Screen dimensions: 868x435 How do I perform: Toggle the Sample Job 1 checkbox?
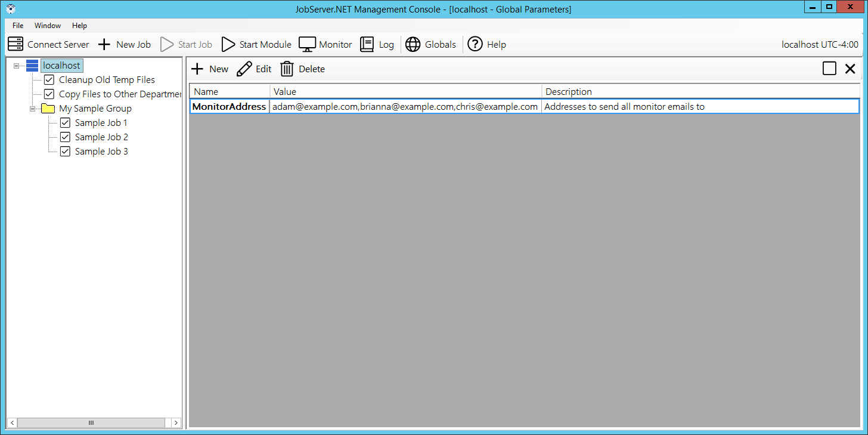66,123
